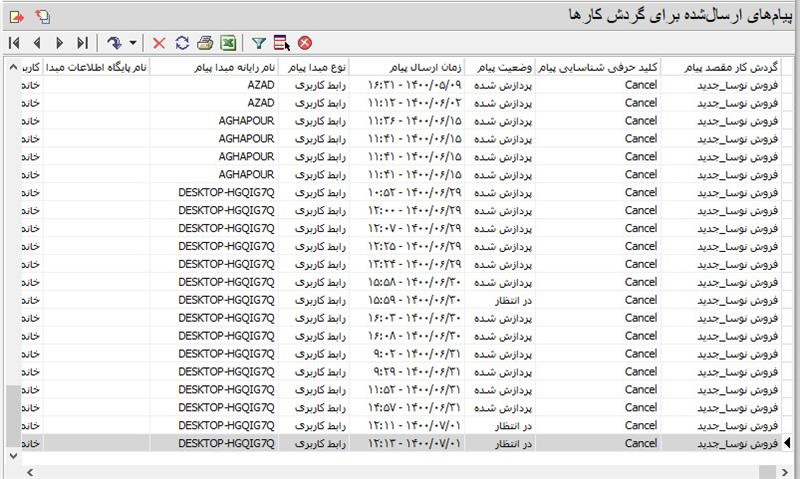Click the red circle cancel icon

(x=305, y=43)
